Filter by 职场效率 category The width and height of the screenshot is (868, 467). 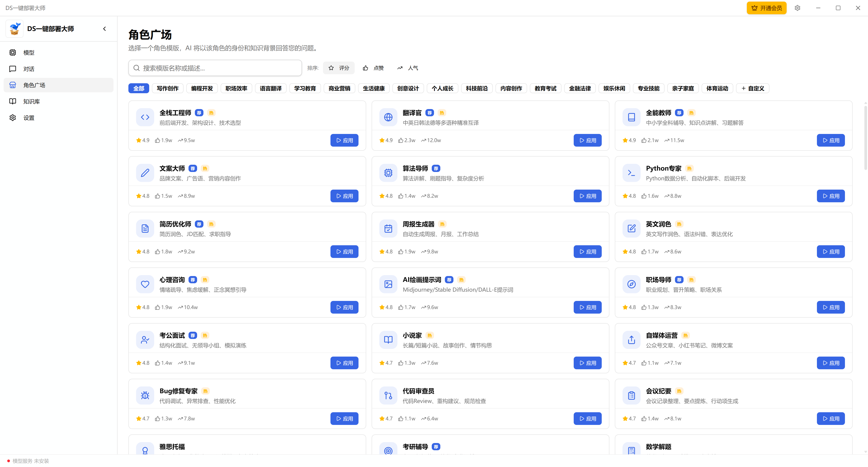pos(236,88)
